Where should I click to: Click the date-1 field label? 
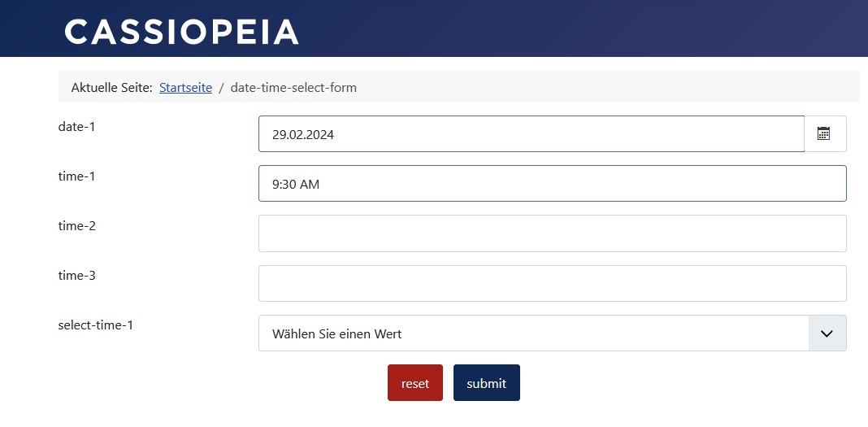77,126
